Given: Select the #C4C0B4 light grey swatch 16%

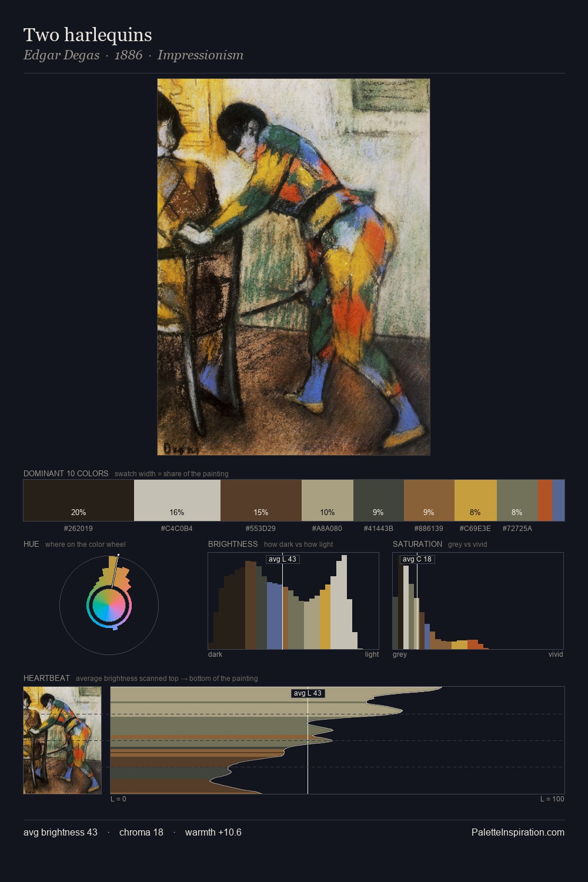Looking at the screenshot, I should pyautogui.click(x=177, y=500).
